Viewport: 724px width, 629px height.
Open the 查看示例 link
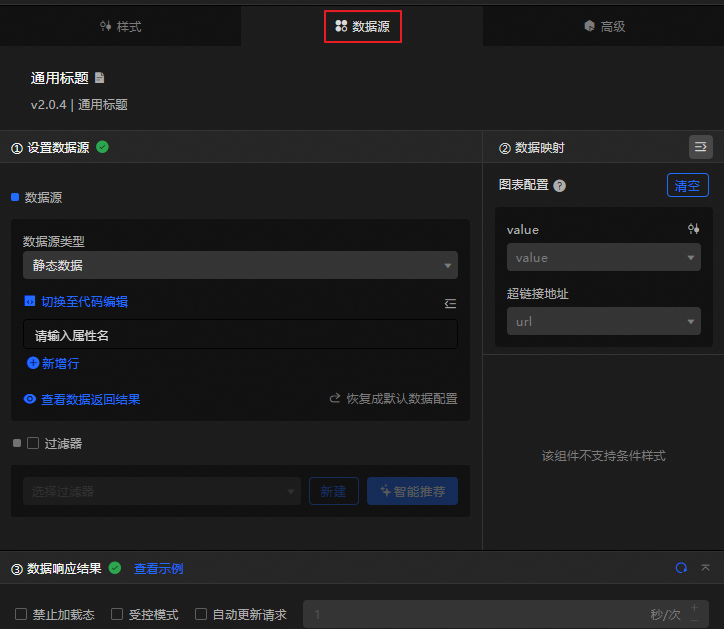(x=158, y=569)
